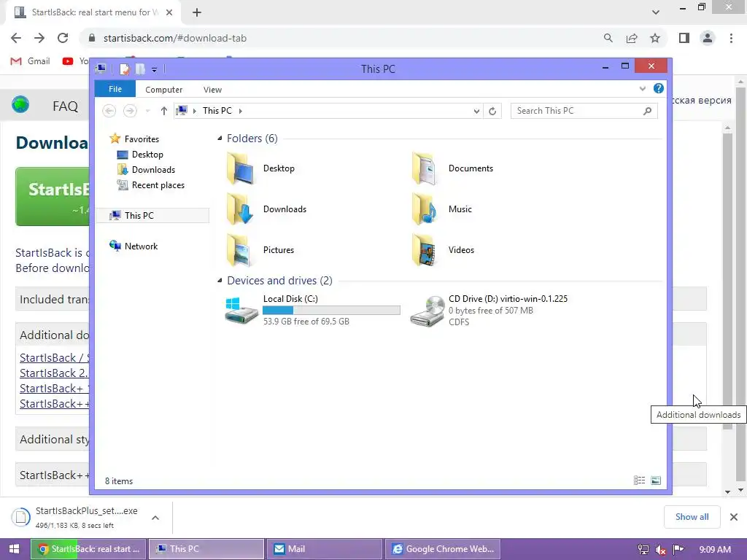Click Show all downloads button

point(692,517)
